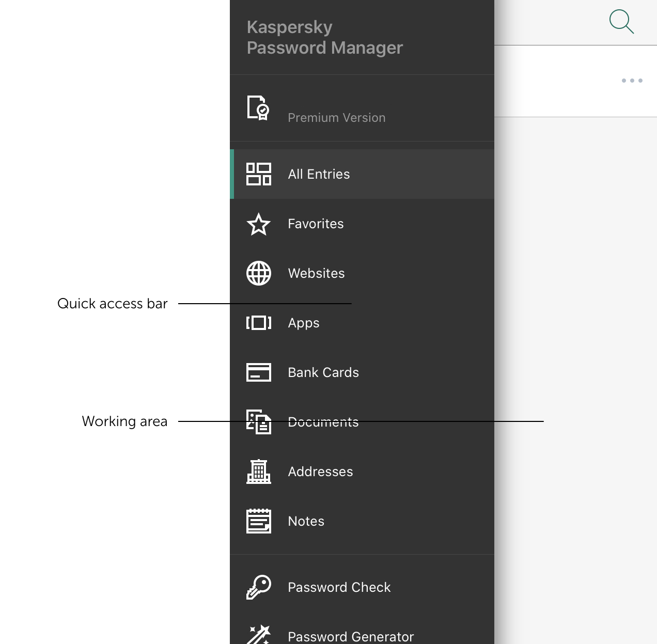Go to the Websites category
Viewport: 657px width, 644px height.
pyautogui.click(x=316, y=273)
